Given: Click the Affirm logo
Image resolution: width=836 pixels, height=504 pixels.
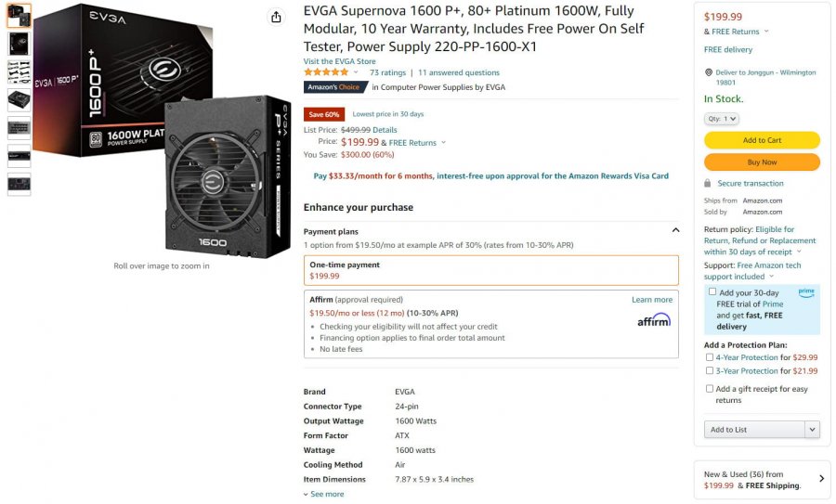Looking at the screenshot, I should tap(653, 319).
